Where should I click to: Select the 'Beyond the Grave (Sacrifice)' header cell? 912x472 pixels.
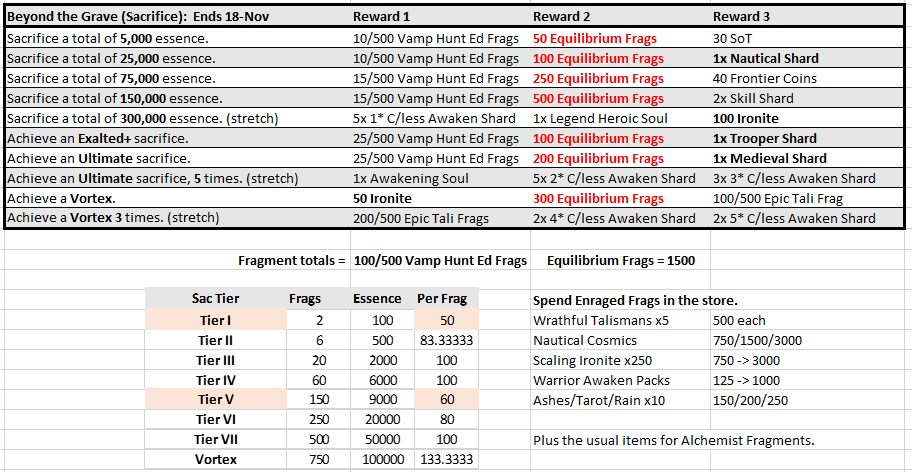(177, 17)
